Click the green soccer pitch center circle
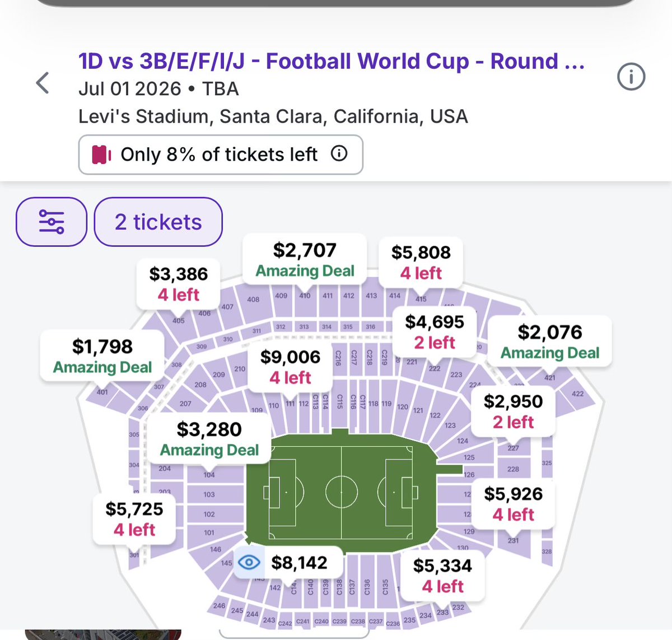 (342, 493)
